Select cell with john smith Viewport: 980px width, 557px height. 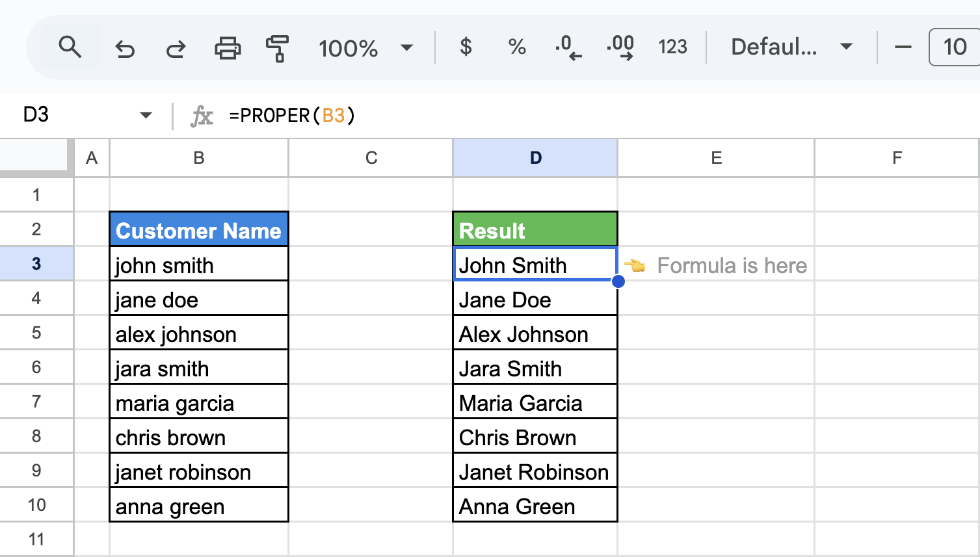click(199, 263)
